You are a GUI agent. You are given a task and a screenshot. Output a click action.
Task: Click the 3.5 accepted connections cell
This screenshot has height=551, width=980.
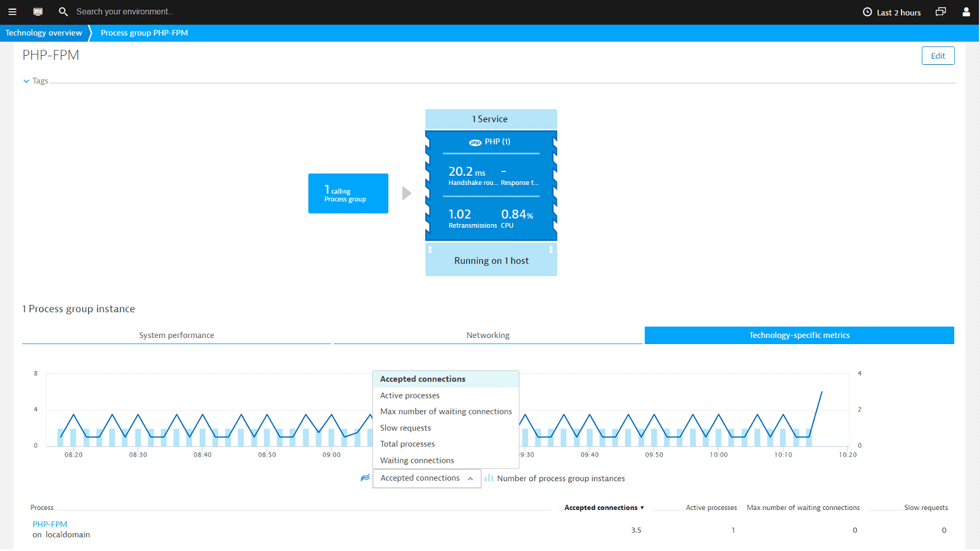pos(636,530)
